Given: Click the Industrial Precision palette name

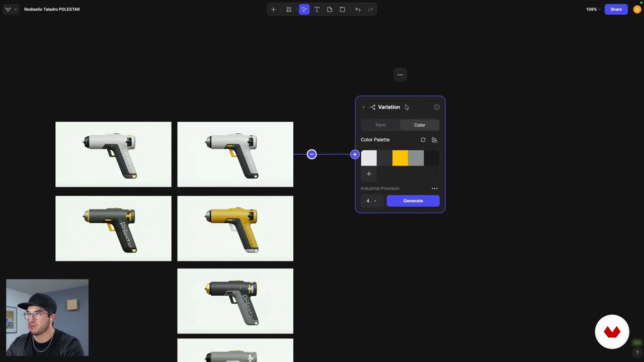Looking at the screenshot, I should coord(380,189).
